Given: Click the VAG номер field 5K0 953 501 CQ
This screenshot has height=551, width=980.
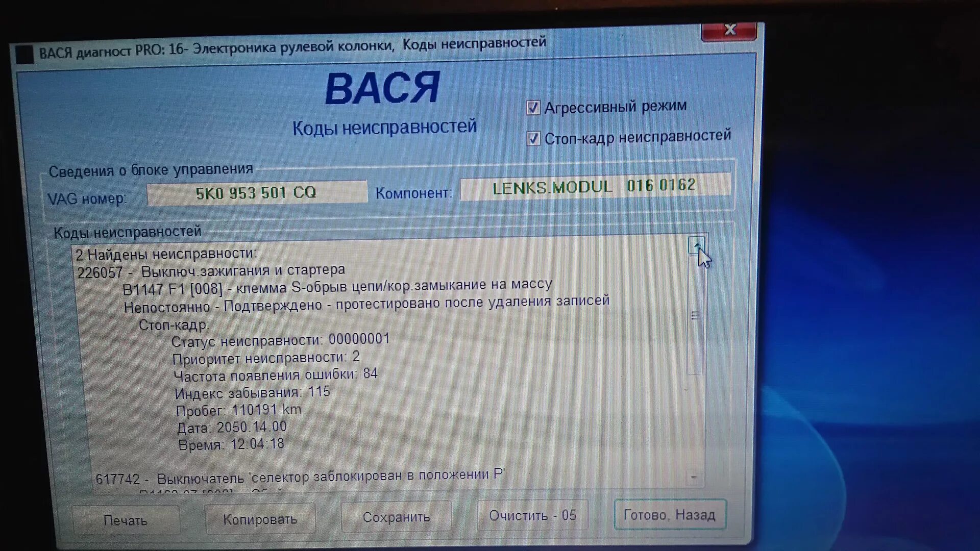Looking at the screenshot, I should pos(257,192).
